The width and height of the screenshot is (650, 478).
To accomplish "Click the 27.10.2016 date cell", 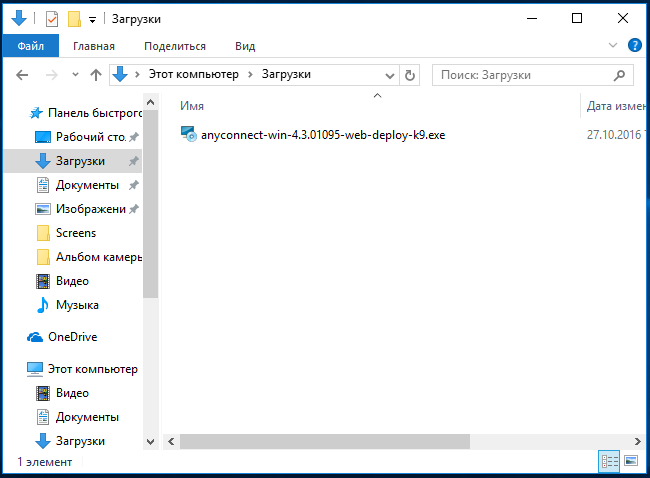I will (x=614, y=135).
